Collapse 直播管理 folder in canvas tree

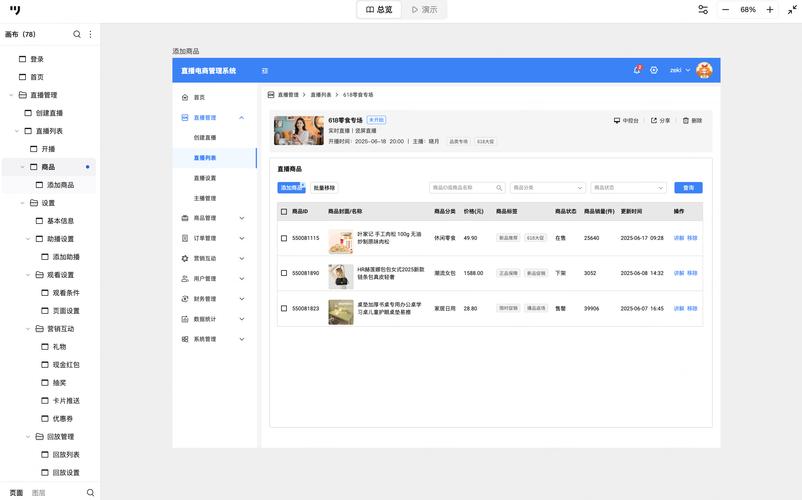[x=11, y=95]
